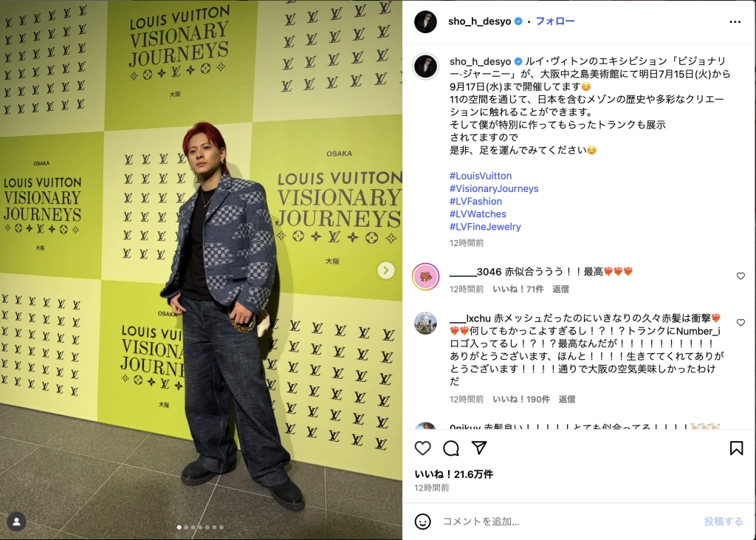The width and height of the screenshot is (756, 540).
Task: Click the フォロー follow button
Action: 555,21
